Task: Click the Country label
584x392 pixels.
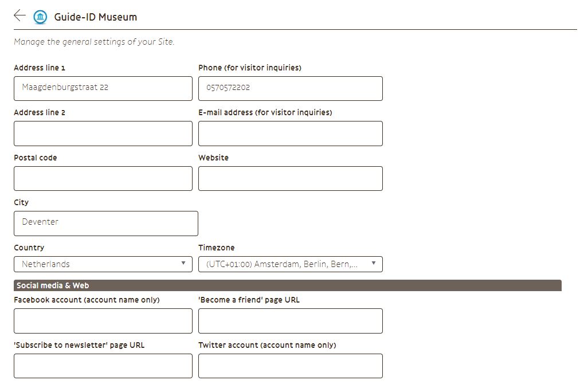Action: click(x=29, y=248)
